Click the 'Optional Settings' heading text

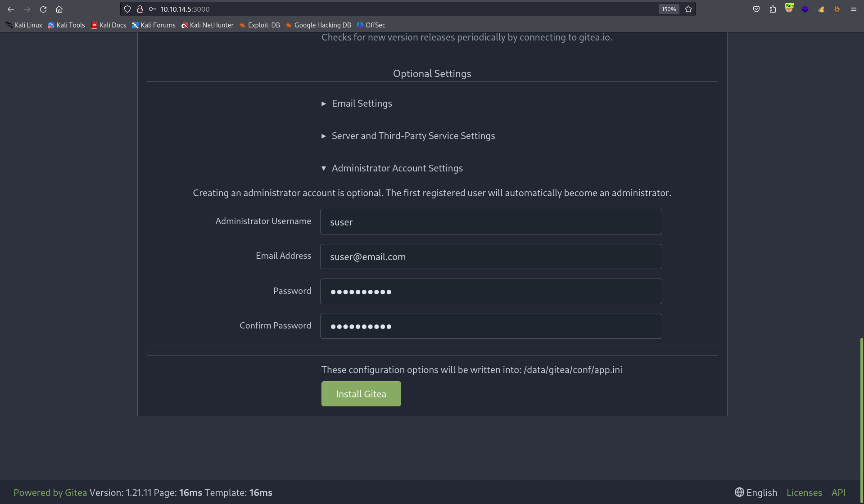(x=432, y=73)
